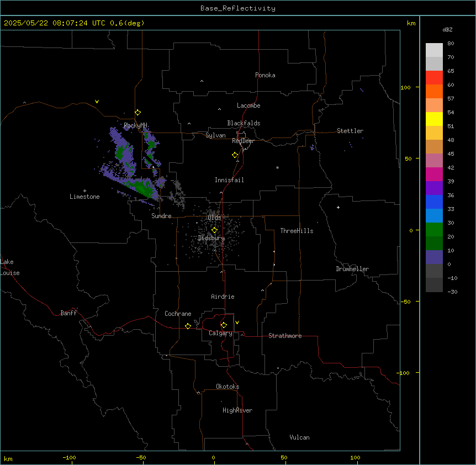Screen dimensions: 476x465
Task: Click the white plus marker north of Drumheller
Action: click(x=338, y=207)
